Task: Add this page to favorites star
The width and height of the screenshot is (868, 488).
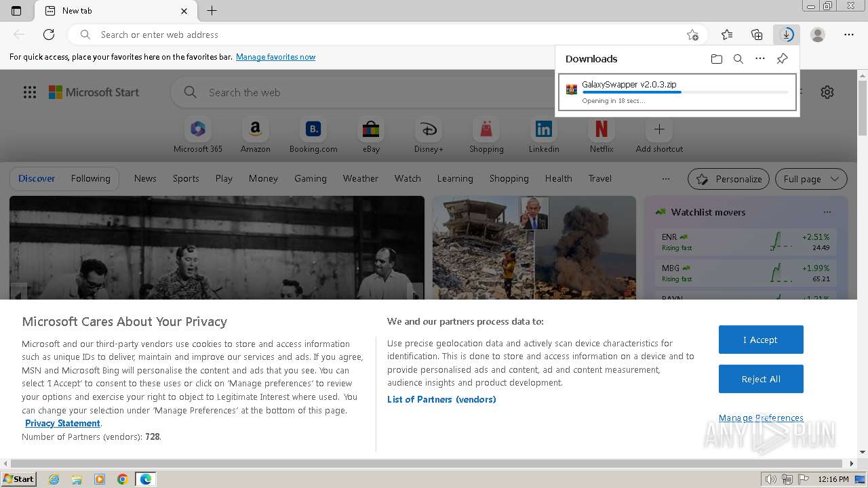Action: [x=692, y=35]
